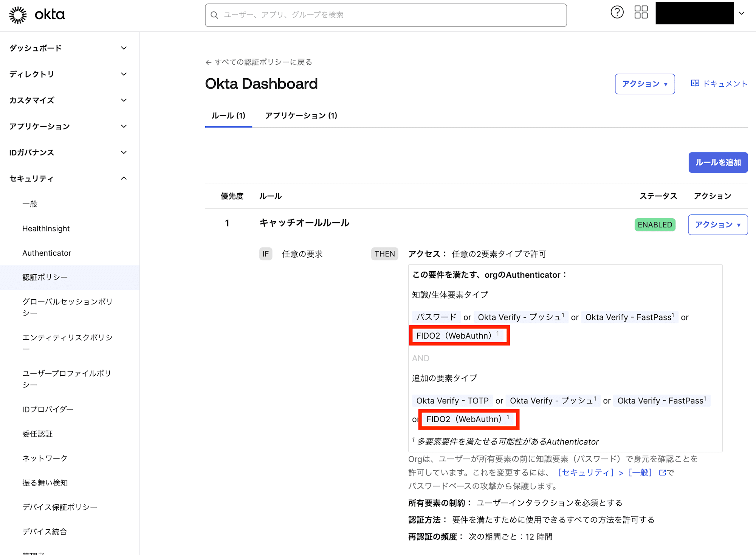Click the パスワード authenticator chip

click(436, 317)
